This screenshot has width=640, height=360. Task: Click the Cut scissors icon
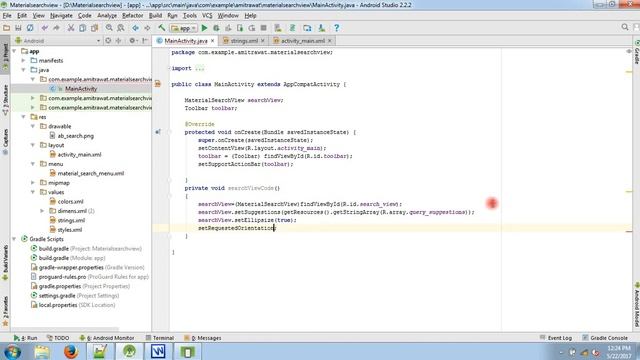[x=71, y=28]
